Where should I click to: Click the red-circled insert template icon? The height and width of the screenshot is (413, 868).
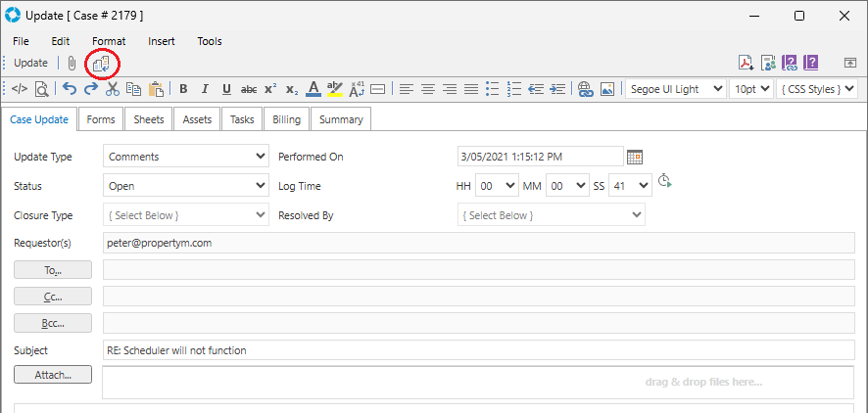101,63
